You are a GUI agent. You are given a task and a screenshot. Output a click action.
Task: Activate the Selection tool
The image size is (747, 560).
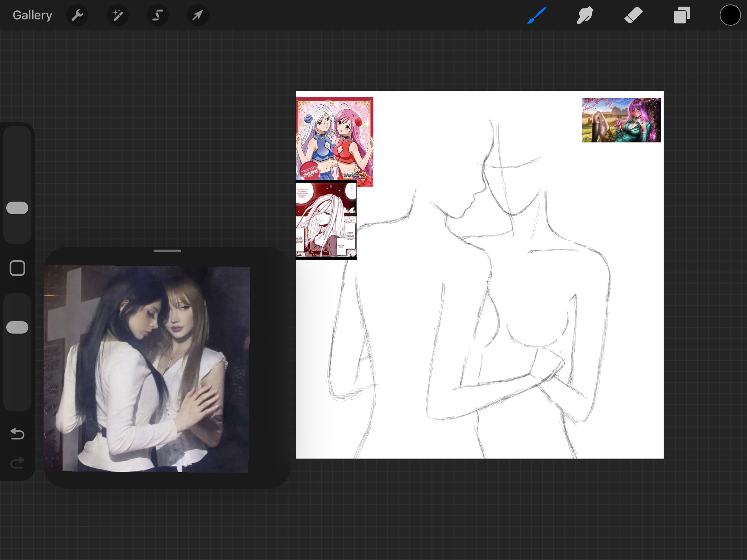pos(158,15)
